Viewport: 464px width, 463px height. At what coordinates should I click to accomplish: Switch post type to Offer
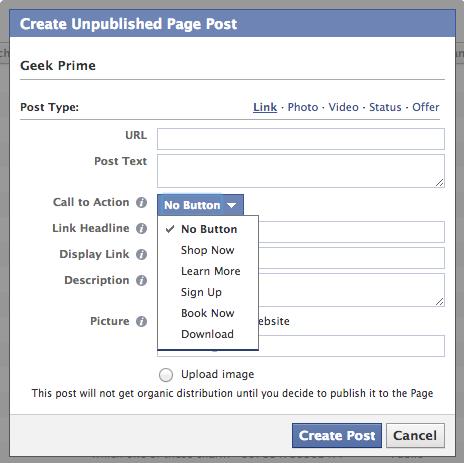click(426, 107)
